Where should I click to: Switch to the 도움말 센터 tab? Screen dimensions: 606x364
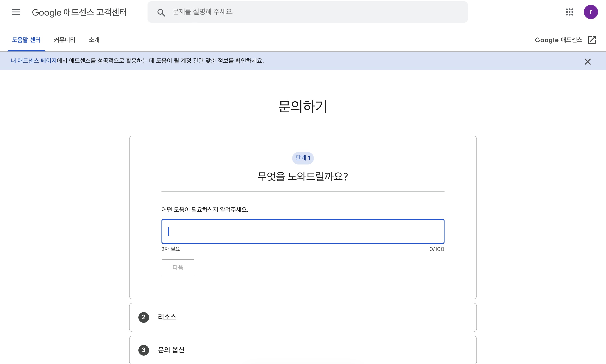point(26,40)
